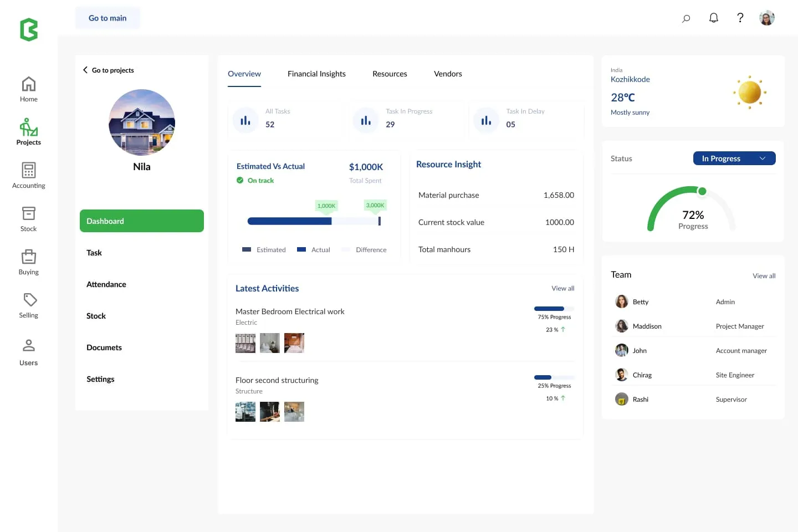Open the Users person icon

click(x=29, y=346)
